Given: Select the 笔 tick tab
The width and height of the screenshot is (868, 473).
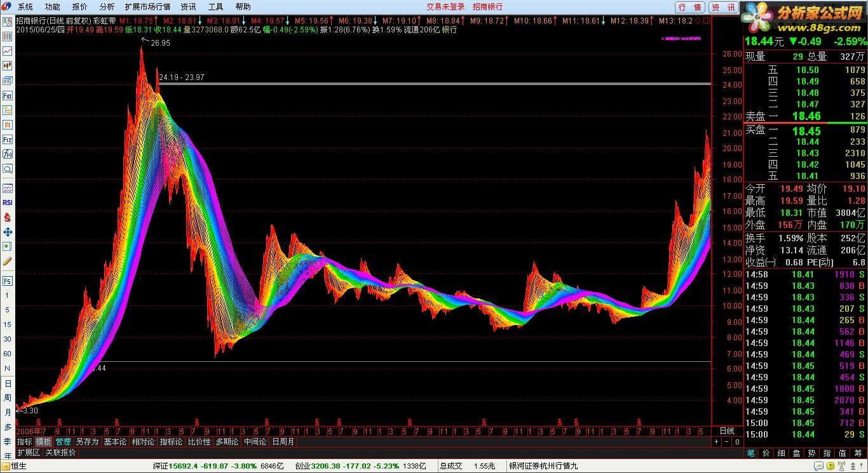Looking at the screenshot, I should (751, 453).
